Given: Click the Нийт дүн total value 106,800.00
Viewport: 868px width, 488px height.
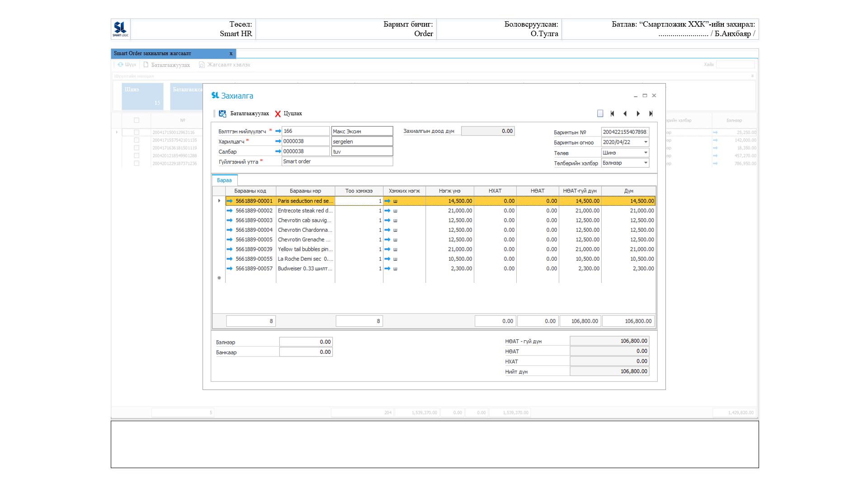Looking at the screenshot, I should 609,371.
